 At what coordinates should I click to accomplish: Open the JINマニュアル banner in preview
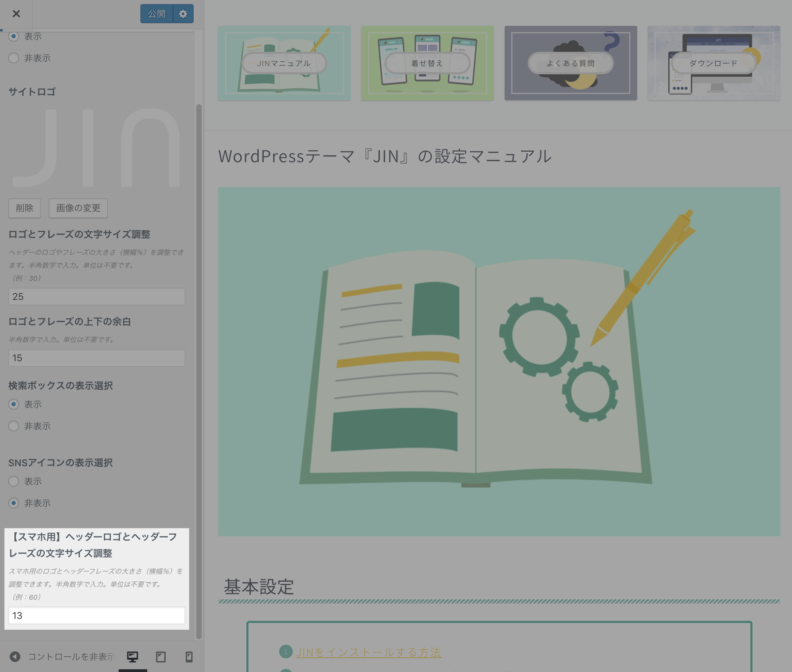(x=284, y=63)
